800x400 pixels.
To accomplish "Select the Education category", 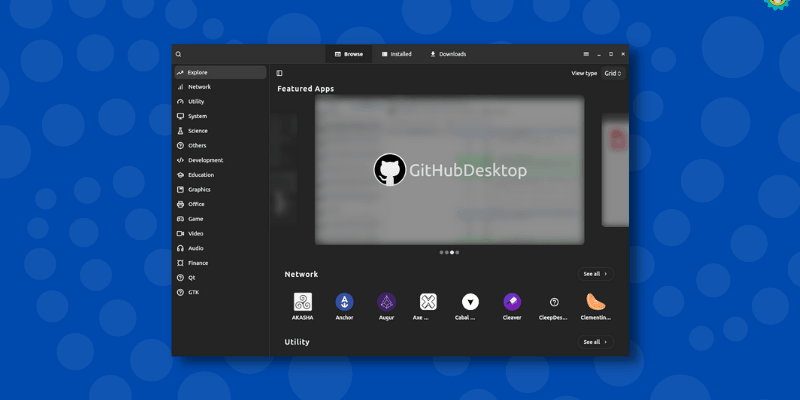I will [x=220, y=175].
